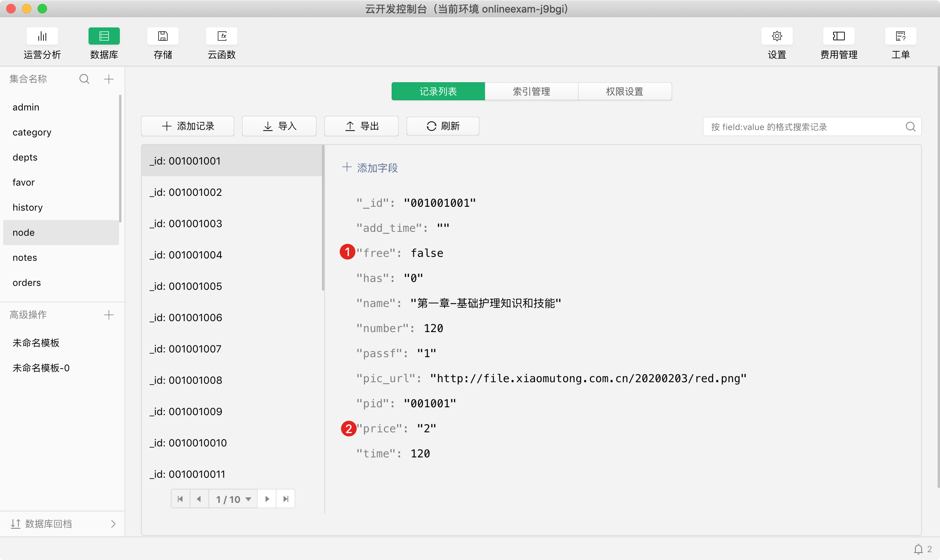940x560 pixels.
Task: Open the notification bell icon
Action: tap(918, 549)
